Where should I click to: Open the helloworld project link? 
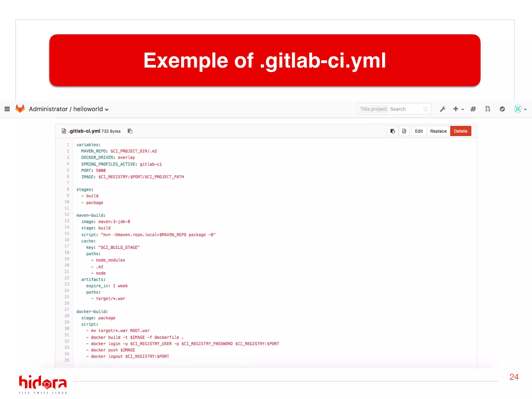pyautogui.click(x=88, y=109)
